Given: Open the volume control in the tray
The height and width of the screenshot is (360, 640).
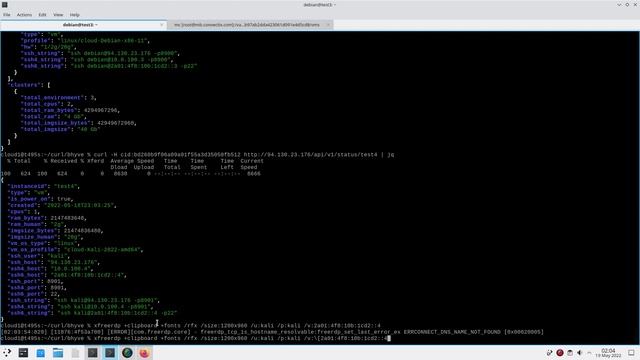Looking at the screenshot, I should [x=580, y=353].
